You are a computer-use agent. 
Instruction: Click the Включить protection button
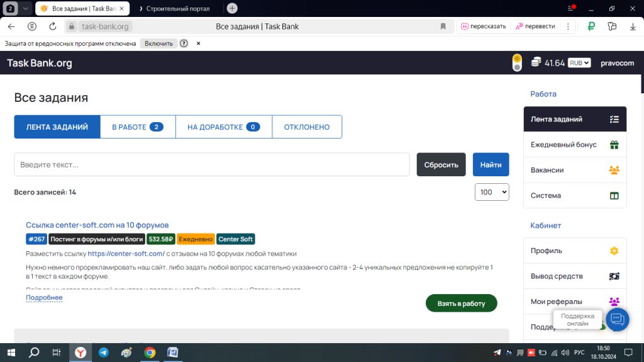pos(158,43)
